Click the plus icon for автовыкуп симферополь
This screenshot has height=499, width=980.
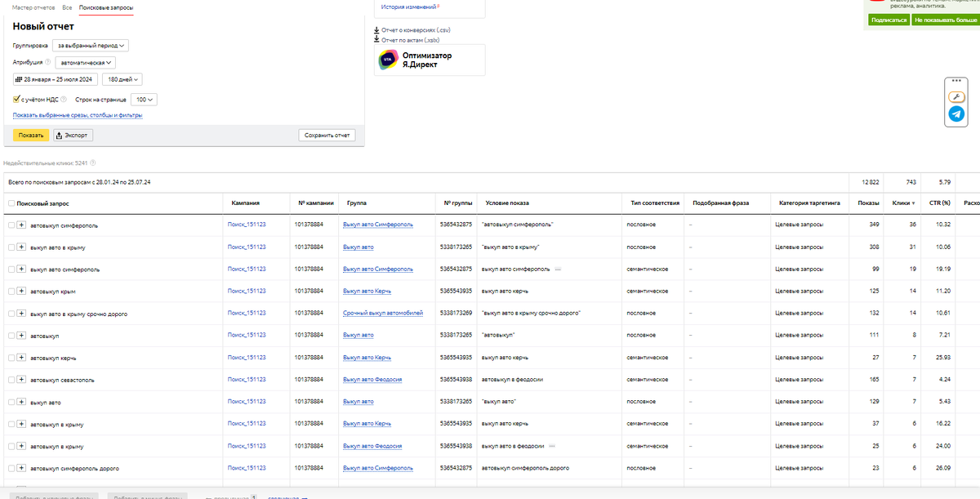(x=22, y=225)
